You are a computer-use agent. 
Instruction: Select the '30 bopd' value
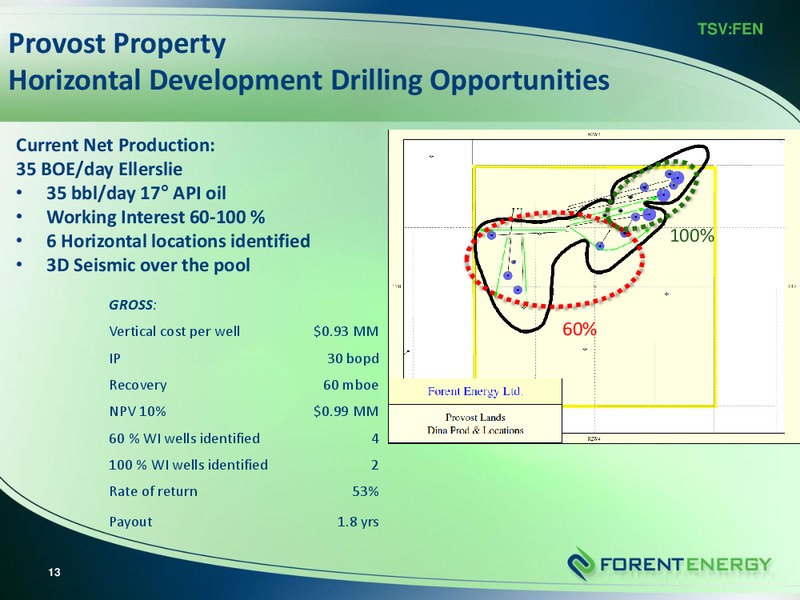click(x=353, y=358)
